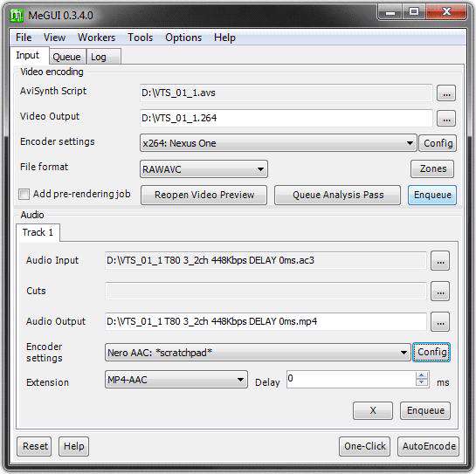Screen dimensions: 476x474
Task: Open audio encoder Config button
Action: (431, 353)
